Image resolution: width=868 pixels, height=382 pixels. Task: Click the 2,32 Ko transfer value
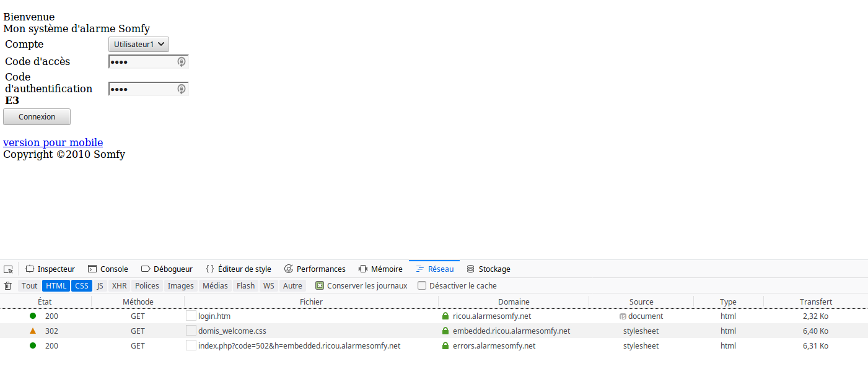[x=815, y=316]
